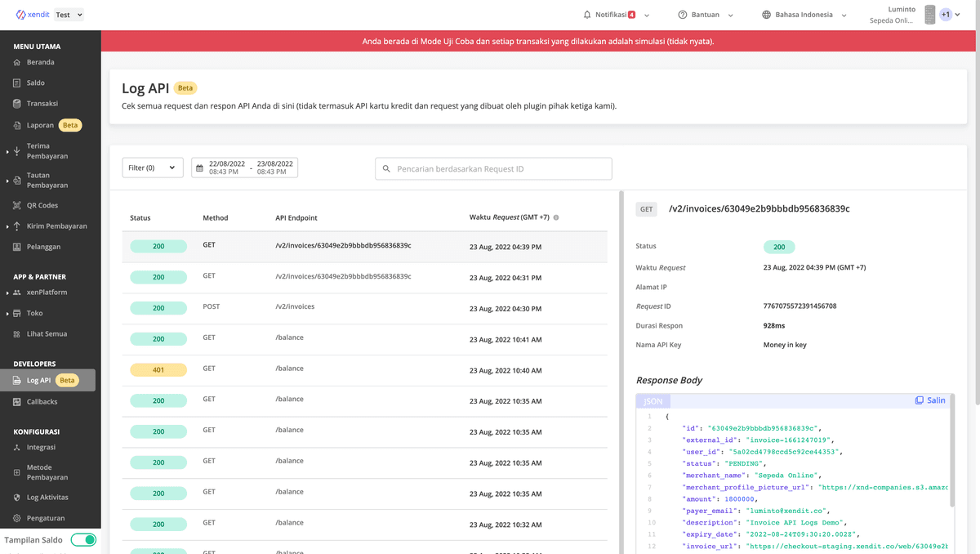This screenshot has height=554, width=980.
Task: Click the Callbacks icon in sidebar
Action: coord(17,402)
